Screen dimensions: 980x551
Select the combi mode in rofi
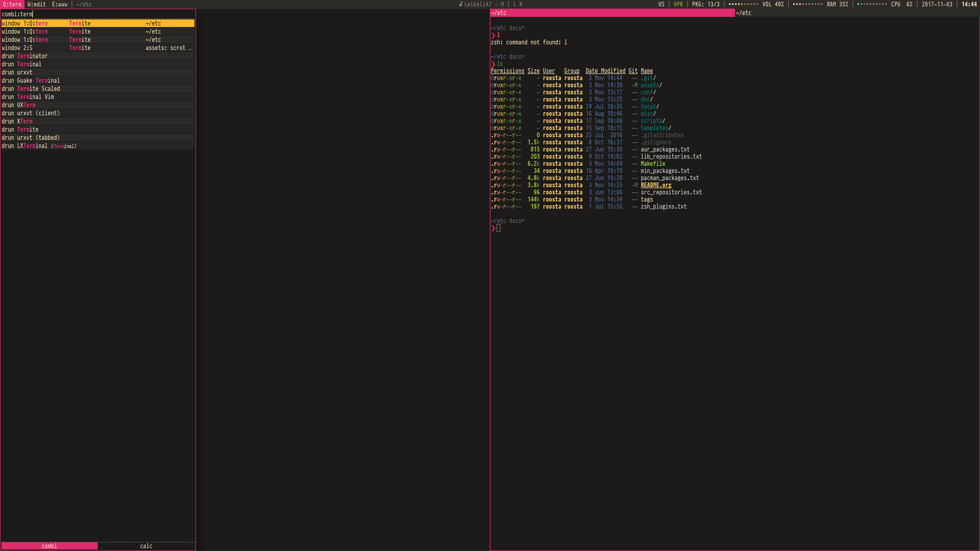[x=50, y=546]
